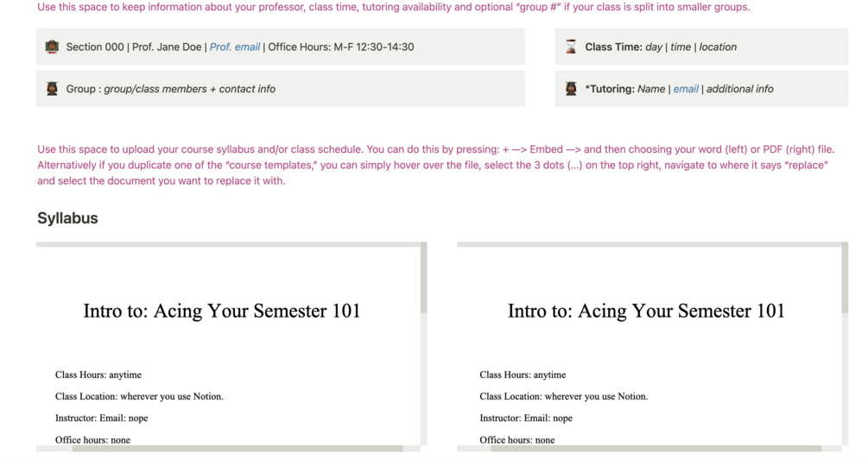Click the Office Hours M-F 12:30-14:30 text
Image resolution: width=868 pixels, height=460 pixels.
340,47
